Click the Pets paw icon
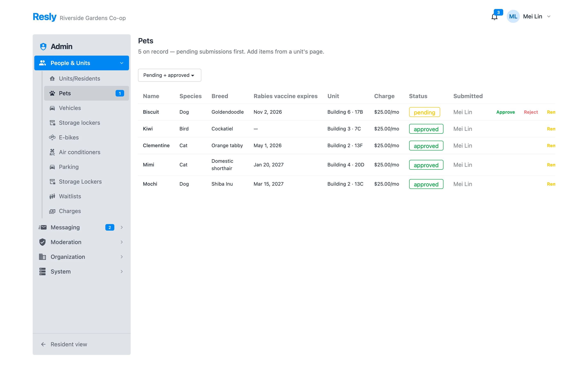The image size is (588, 368). [52, 93]
